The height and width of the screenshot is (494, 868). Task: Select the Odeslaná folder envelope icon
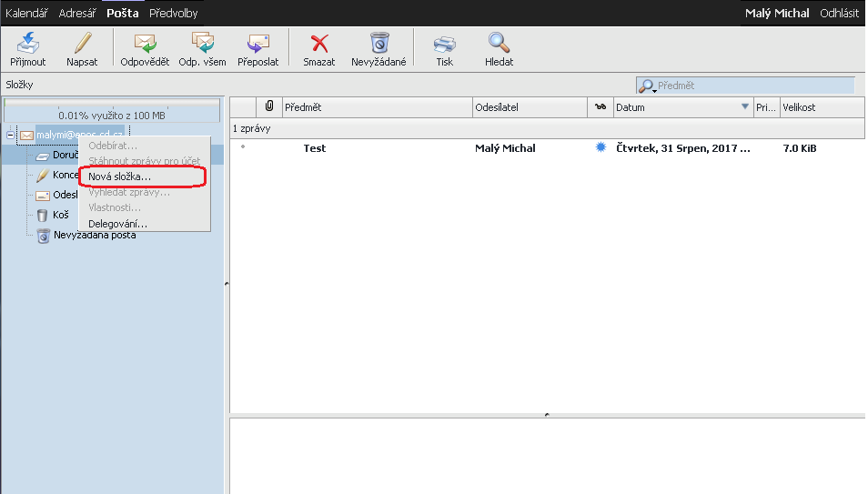coord(43,195)
